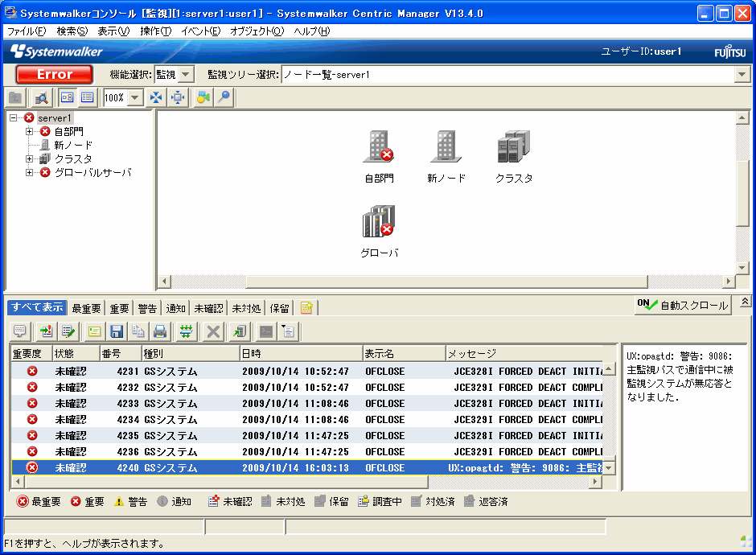Click the fit-to-window arrows icon

coord(156,98)
